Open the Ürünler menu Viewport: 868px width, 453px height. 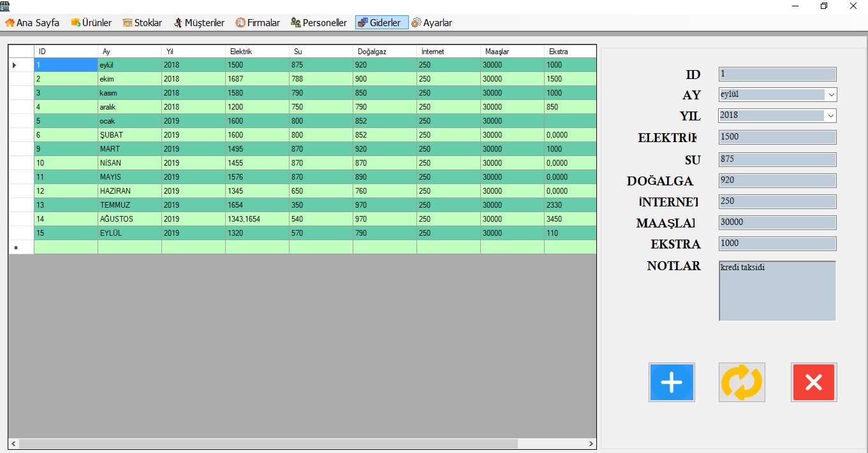(91, 22)
